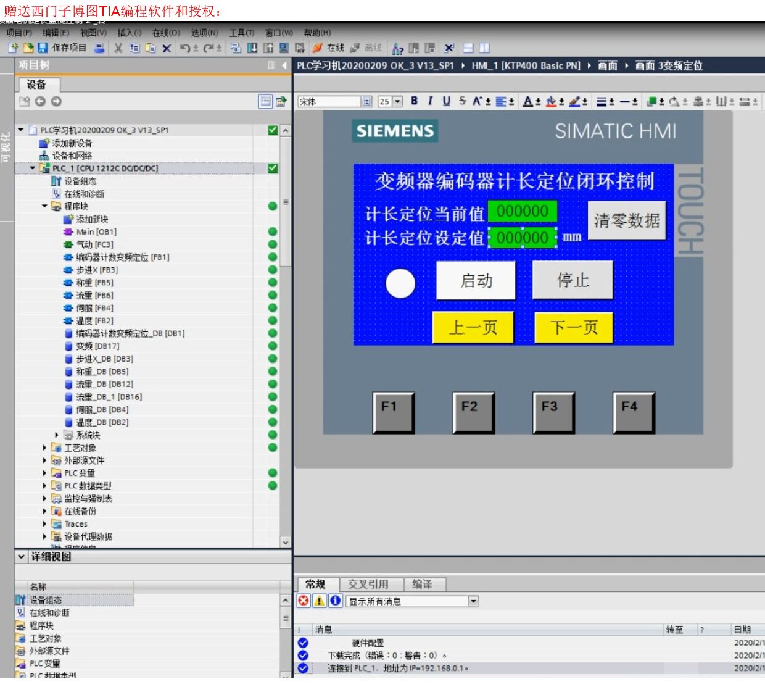Click the delete X toolbar icon
The height and width of the screenshot is (700, 765).
[x=167, y=48]
